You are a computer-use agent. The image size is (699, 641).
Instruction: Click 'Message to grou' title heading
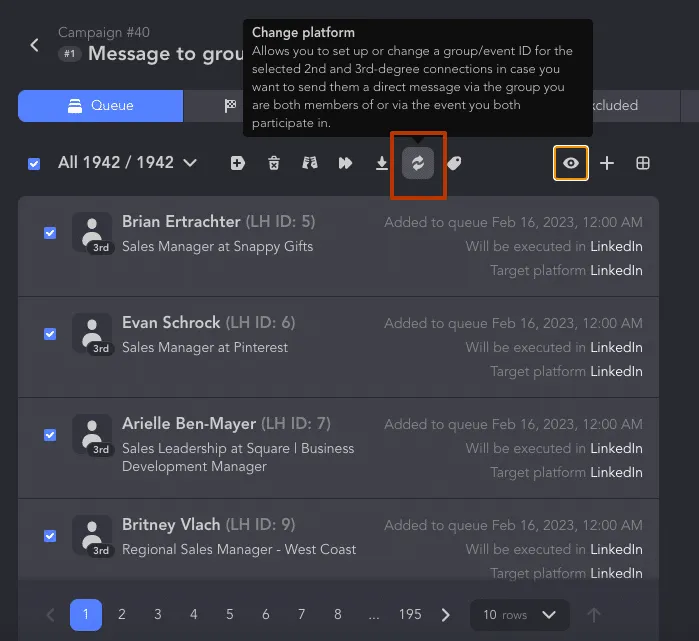point(165,54)
